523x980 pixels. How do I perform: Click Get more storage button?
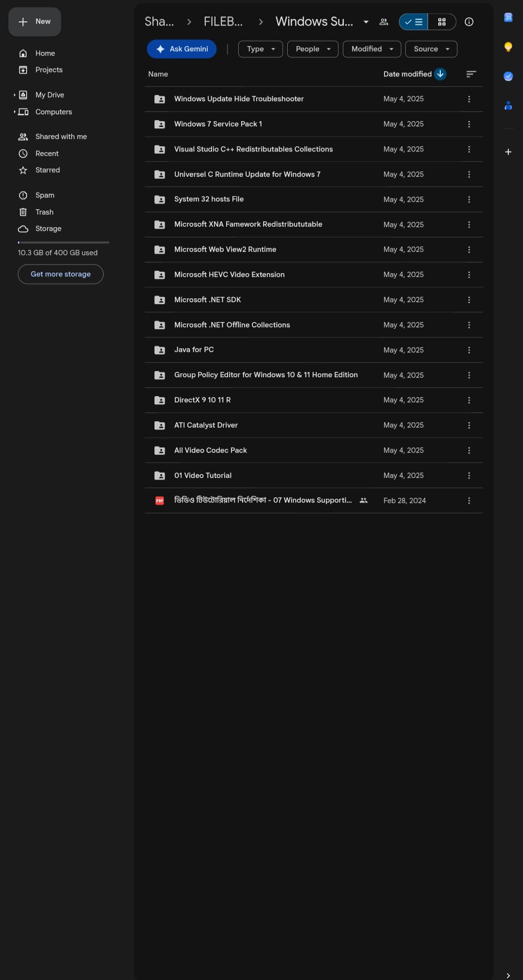pyautogui.click(x=61, y=274)
